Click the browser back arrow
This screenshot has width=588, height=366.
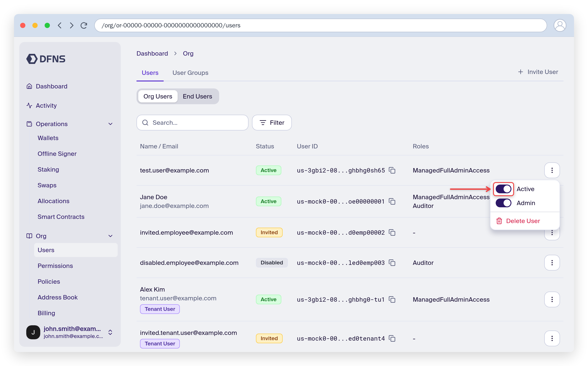coord(60,25)
